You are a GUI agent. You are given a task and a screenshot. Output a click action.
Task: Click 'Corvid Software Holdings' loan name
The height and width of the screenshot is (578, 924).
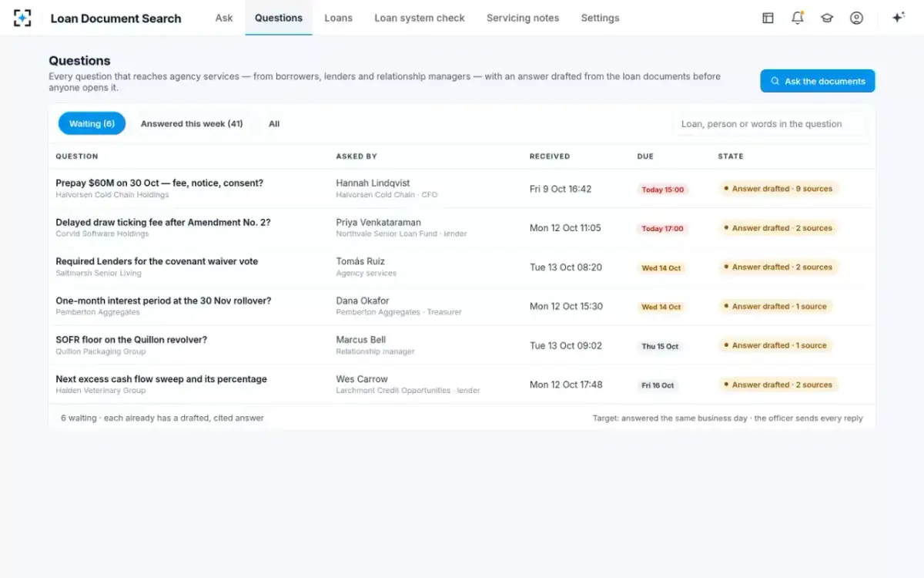click(102, 234)
